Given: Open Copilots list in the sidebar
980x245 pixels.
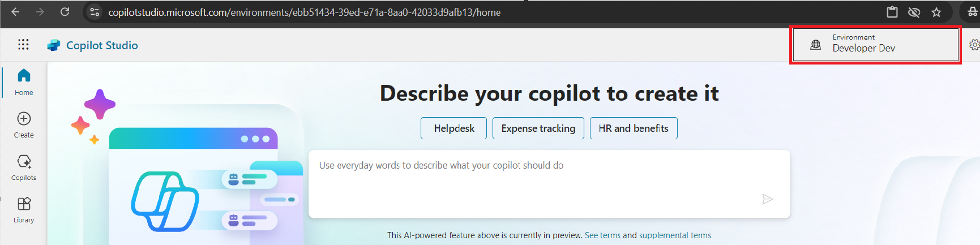Looking at the screenshot, I should tap(24, 167).
